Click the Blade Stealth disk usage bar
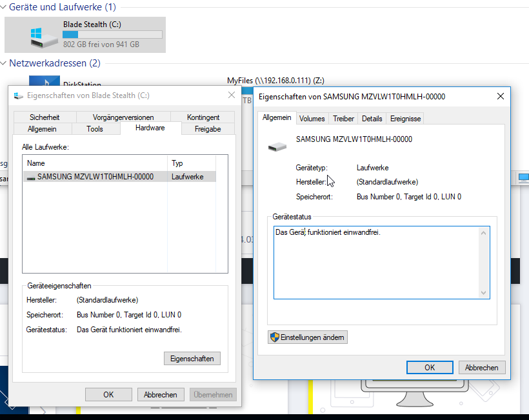Viewport: 529px width, 420px height. pyautogui.click(x=112, y=34)
